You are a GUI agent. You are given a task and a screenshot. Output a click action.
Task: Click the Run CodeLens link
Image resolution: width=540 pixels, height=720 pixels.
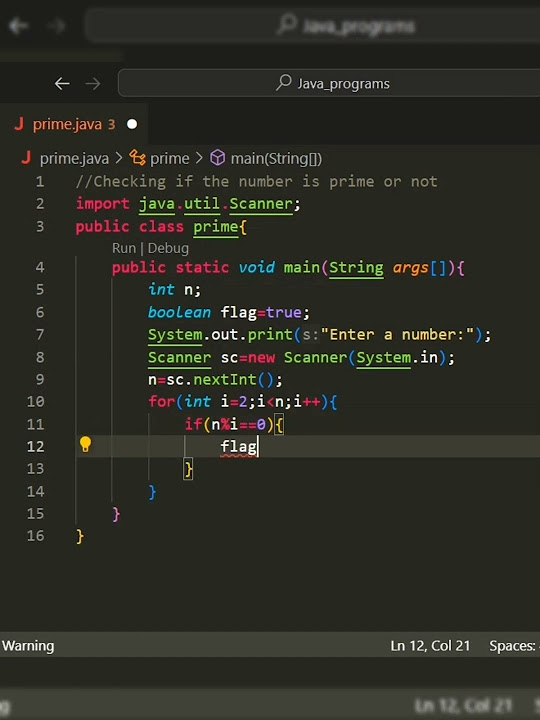pyautogui.click(x=124, y=248)
